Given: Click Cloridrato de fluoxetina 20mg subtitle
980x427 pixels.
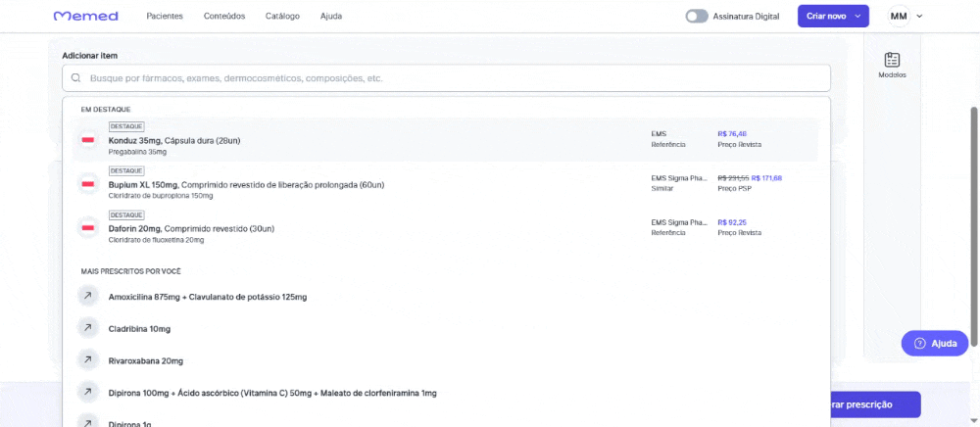Looking at the screenshot, I should [156, 240].
